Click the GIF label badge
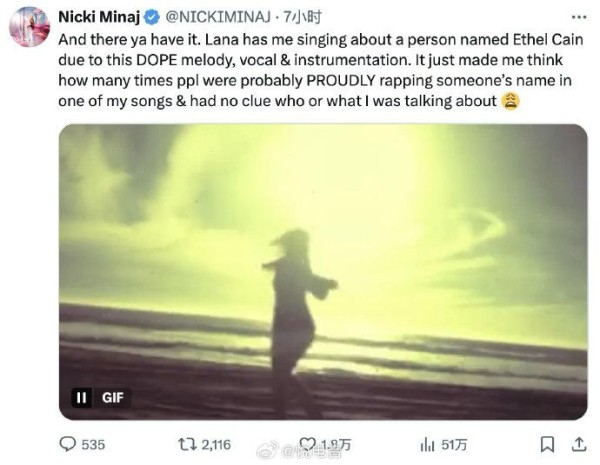Screen dimensions: 600x465 [x=112, y=397]
